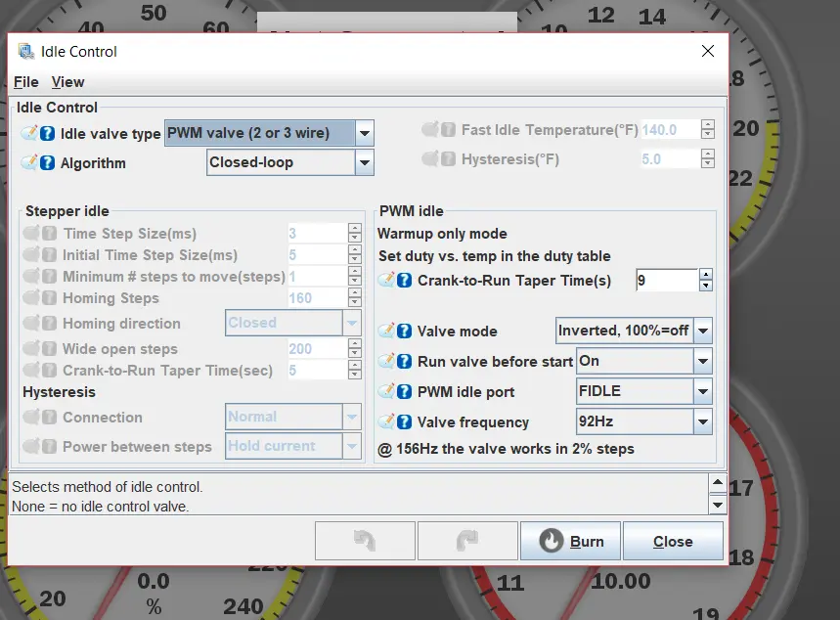
Task: Open the Algorithm Closed-loop dropdown
Action: click(365, 162)
